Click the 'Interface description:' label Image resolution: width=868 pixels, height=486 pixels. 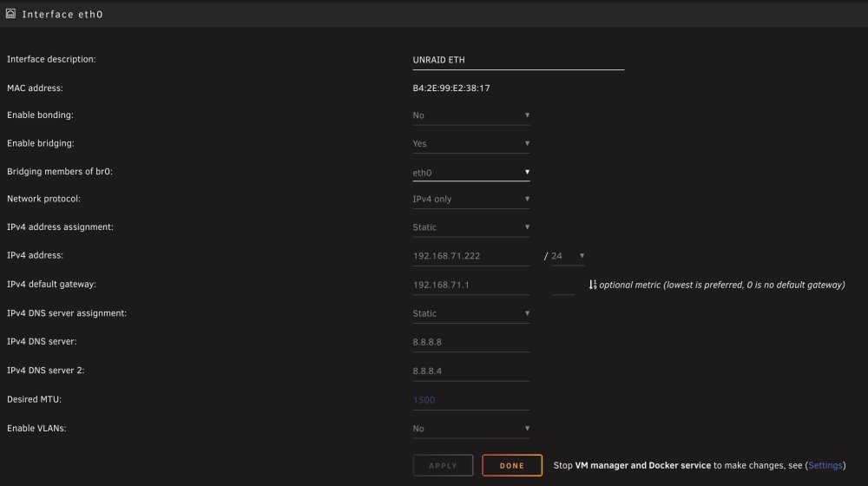[x=51, y=59]
